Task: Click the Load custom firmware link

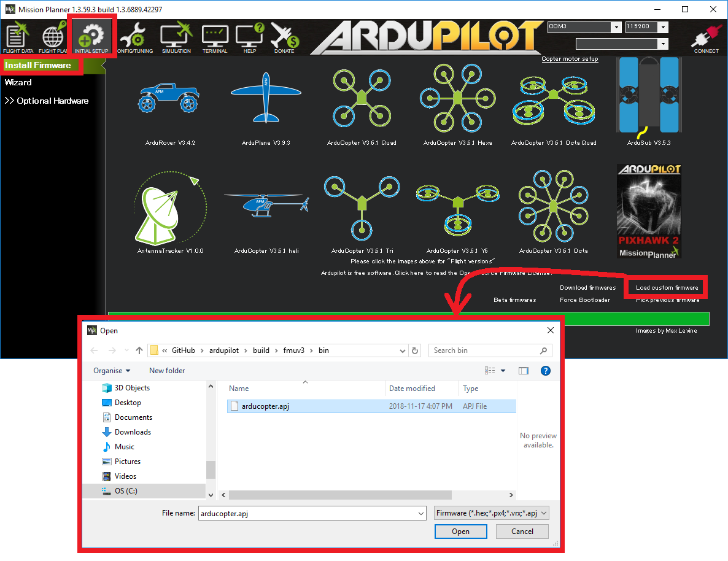Action: click(667, 287)
